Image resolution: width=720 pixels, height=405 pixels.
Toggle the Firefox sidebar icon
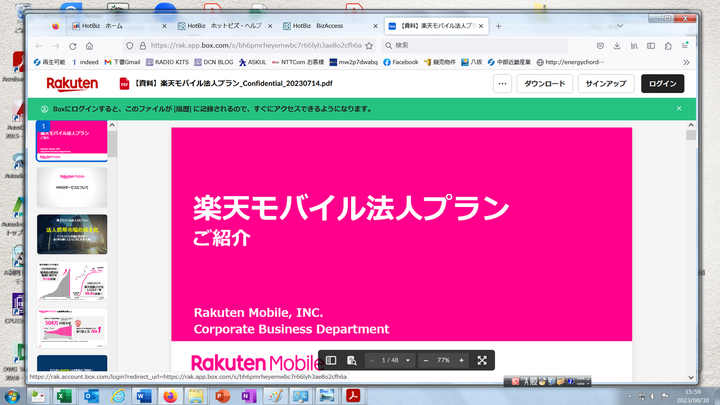click(x=651, y=45)
